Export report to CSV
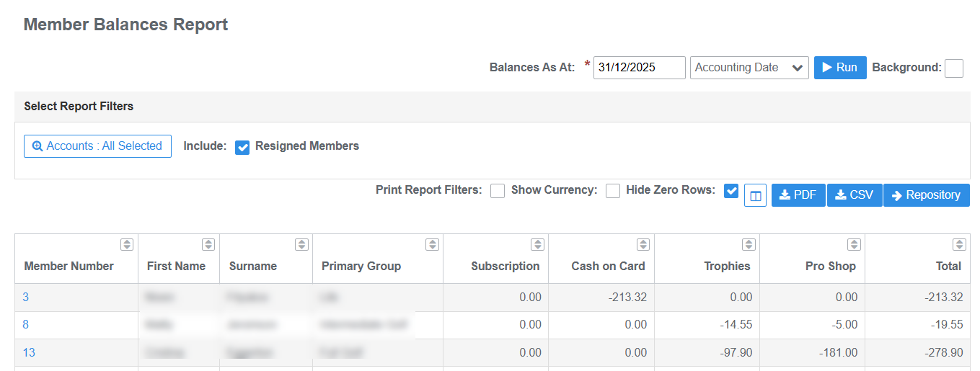Screen dimensions: 980x371 [855, 195]
